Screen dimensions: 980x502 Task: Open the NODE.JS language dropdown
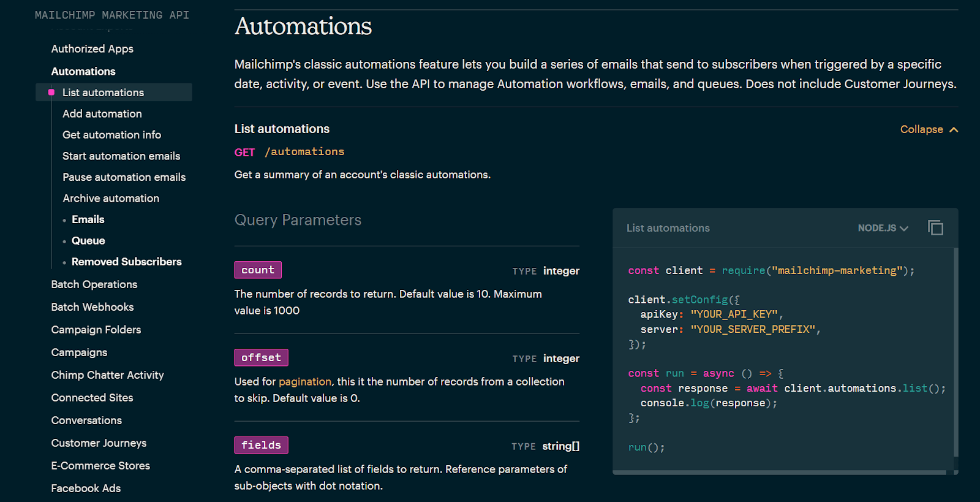pyautogui.click(x=883, y=228)
